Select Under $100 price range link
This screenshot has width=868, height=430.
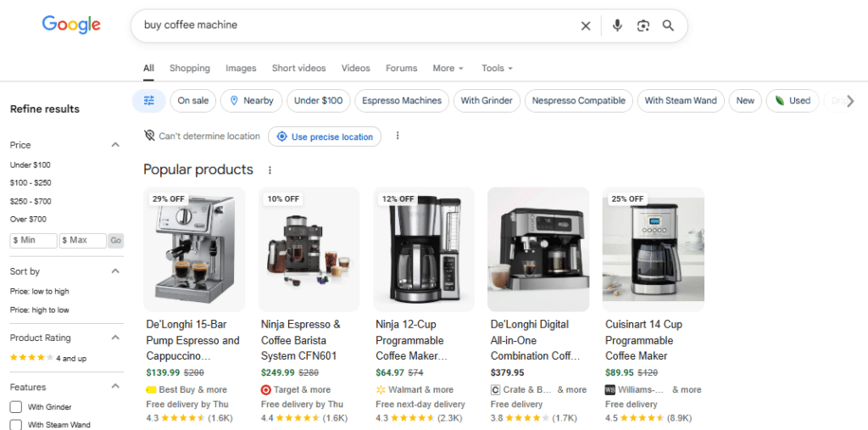[31, 165]
